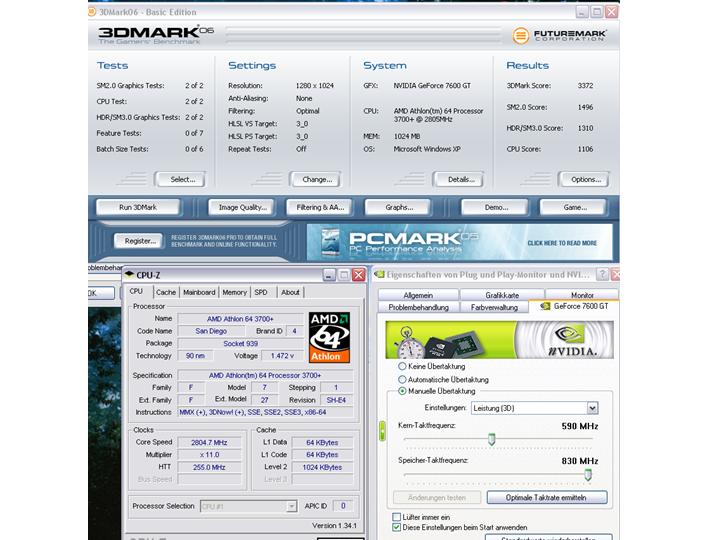Open Filtering & AA settings

pos(320,207)
